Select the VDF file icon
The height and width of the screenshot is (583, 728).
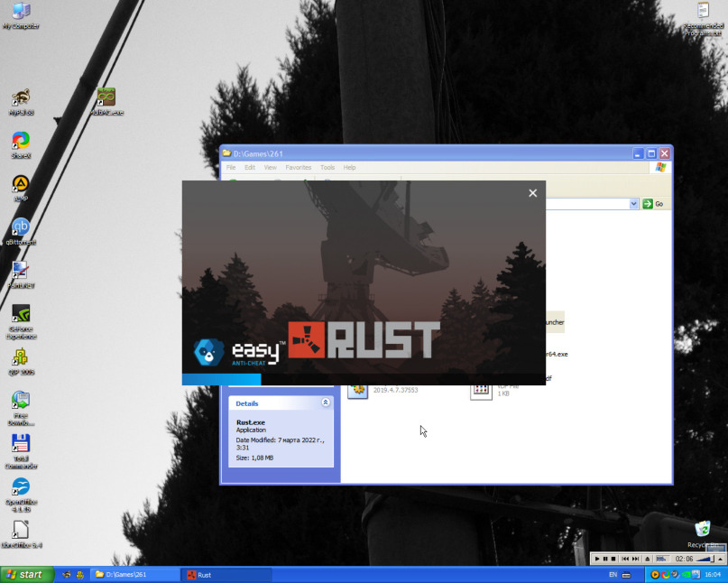(x=481, y=391)
